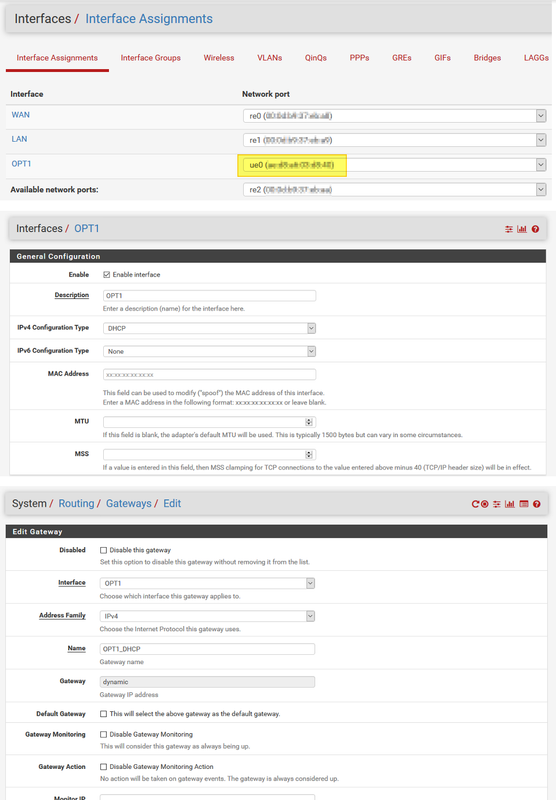The height and width of the screenshot is (800, 556).
Task: Open the VLANs tab
Action: pos(269,58)
